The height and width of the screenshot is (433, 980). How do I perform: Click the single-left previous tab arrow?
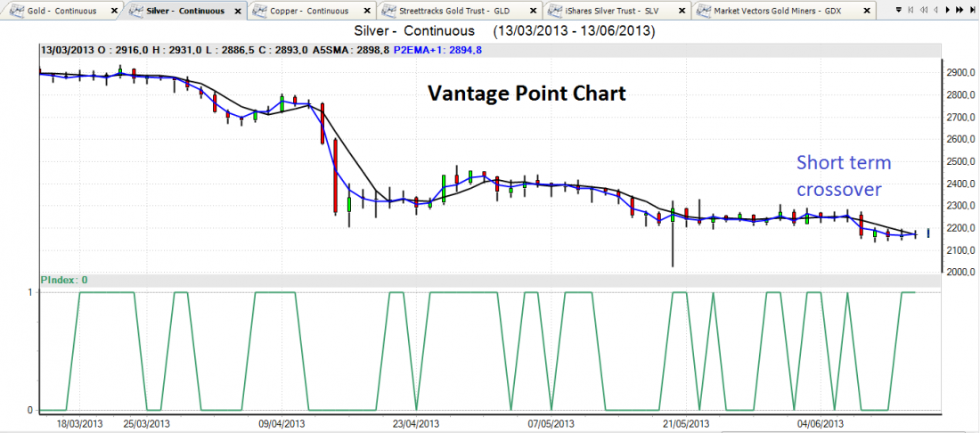coord(935,11)
